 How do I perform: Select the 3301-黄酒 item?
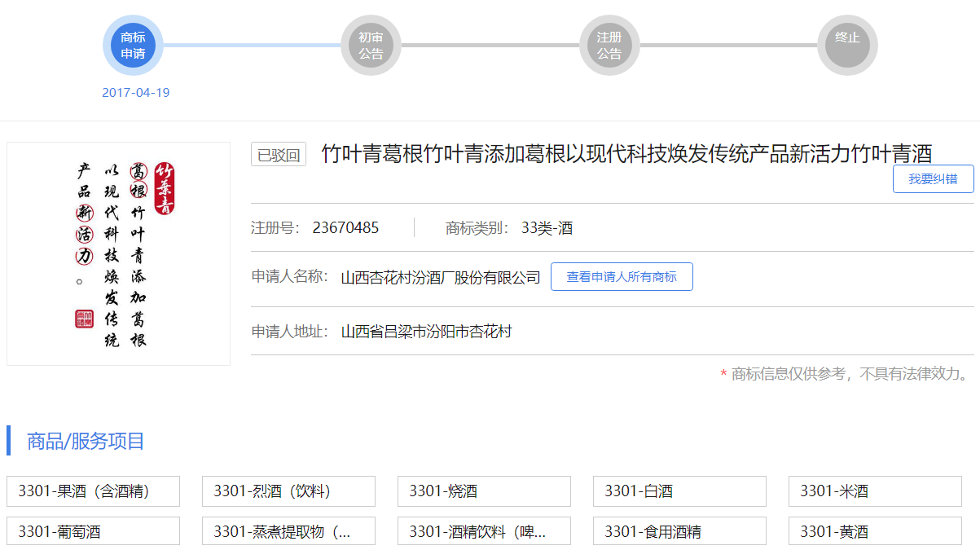point(875,531)
